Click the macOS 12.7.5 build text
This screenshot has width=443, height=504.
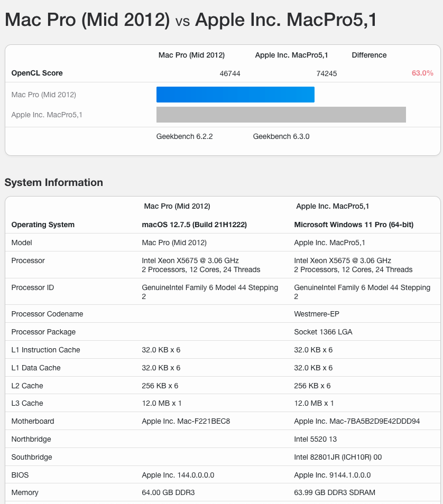point(195,225)
